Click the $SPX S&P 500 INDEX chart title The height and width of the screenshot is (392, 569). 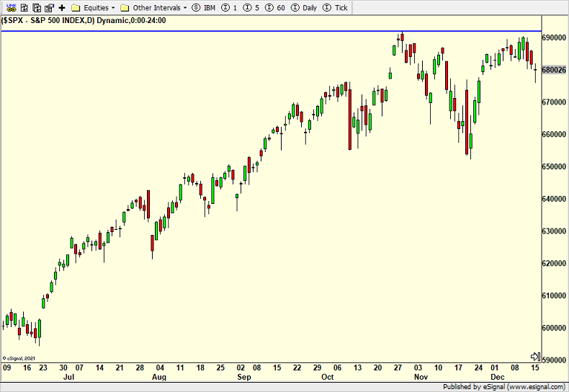point(85,20)
